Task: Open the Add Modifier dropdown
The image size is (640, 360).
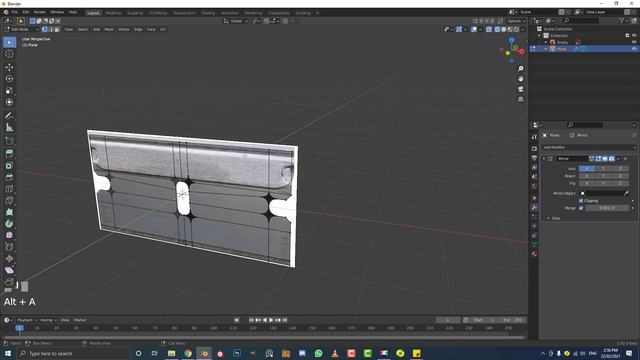Action: tap(589, 147)
